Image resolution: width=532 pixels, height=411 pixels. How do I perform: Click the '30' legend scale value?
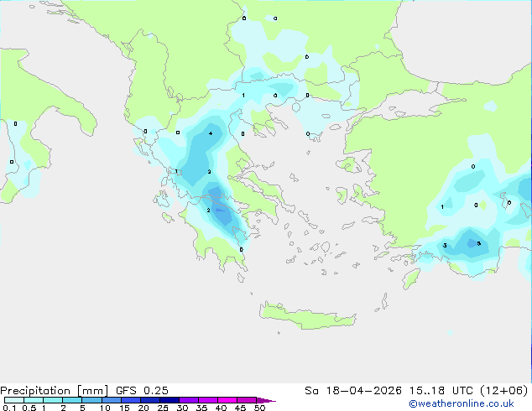pos(183,408)
